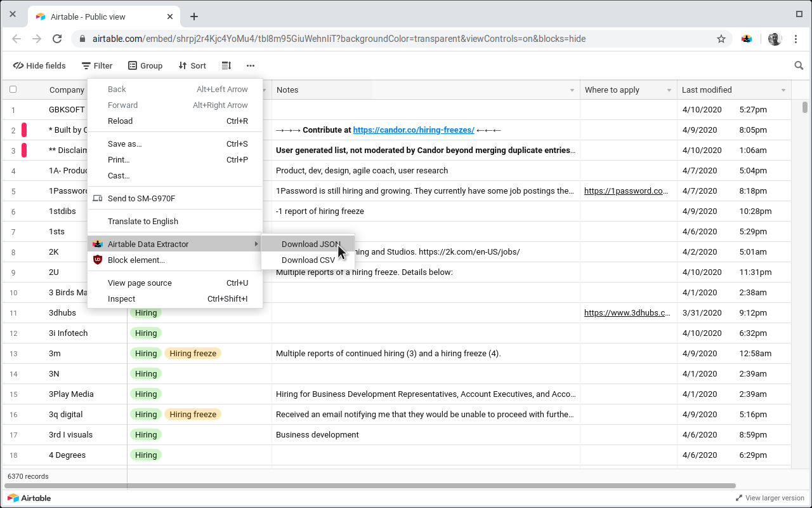Toggle the select-all rows checkbox in the header
812x508 pixels.
[x=13, y=90]
